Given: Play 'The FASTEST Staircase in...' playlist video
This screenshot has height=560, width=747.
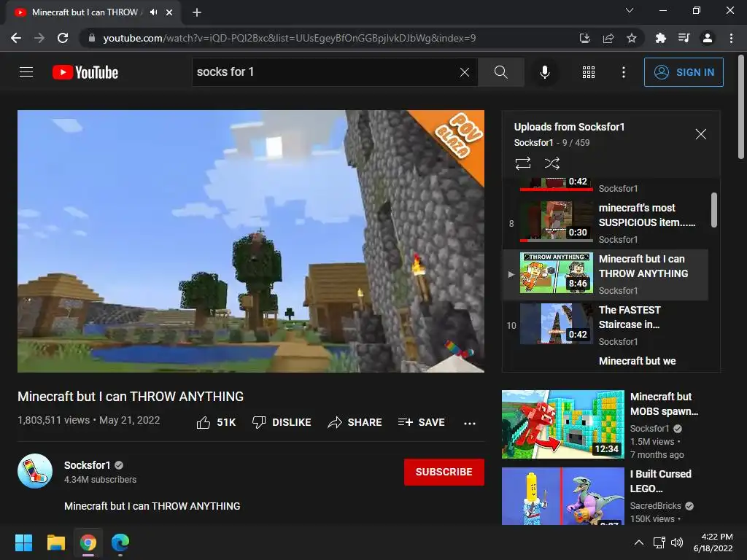Looking at the screenshot, I should 605,326.
